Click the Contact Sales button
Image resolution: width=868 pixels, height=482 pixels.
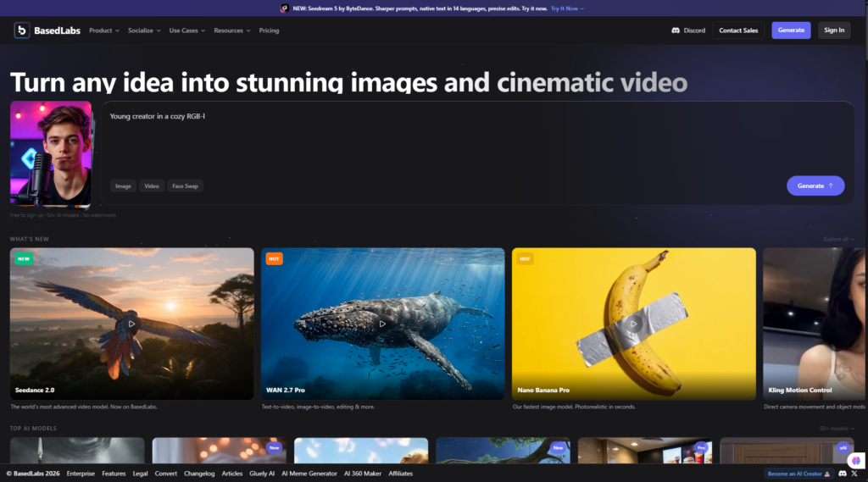pos(738,30)
